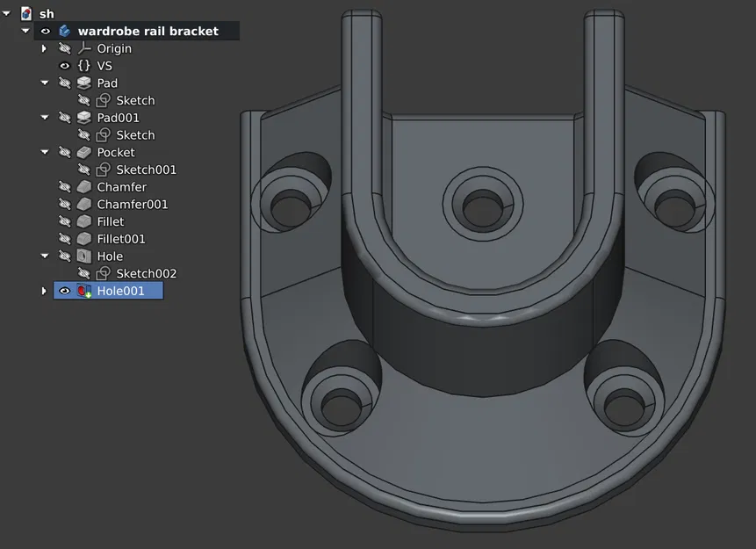
Task: Show the hidden Pad001 feature
Action: tap(65, 118)
